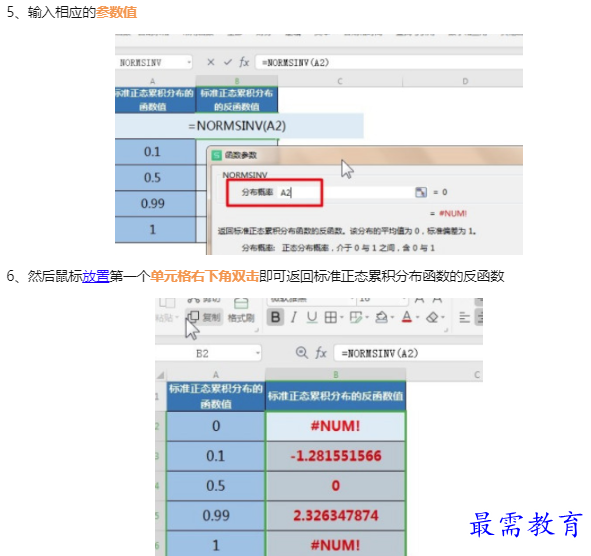Toggle Underline formatting U button
The width and height of the screenshot is (591, 556).
click(312, 317)
